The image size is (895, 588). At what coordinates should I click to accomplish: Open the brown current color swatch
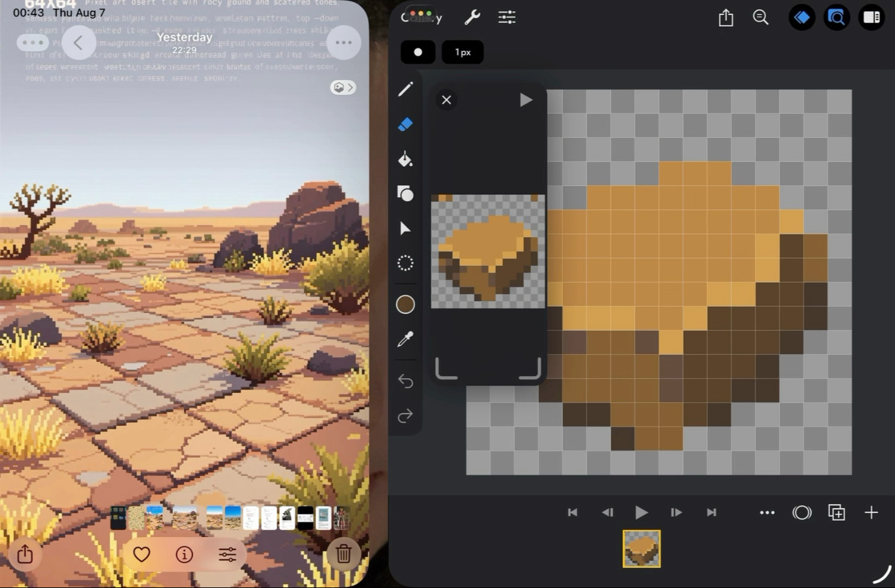tap(406, 304)
